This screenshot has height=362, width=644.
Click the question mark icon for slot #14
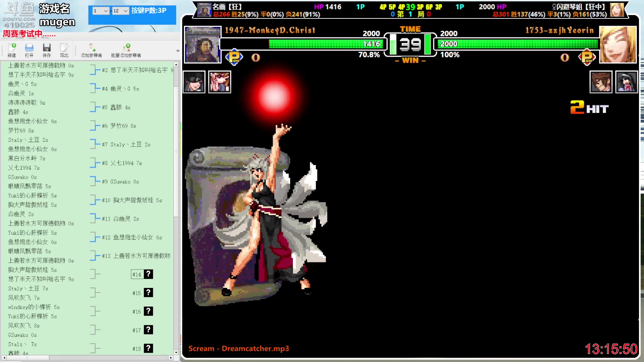148,274
